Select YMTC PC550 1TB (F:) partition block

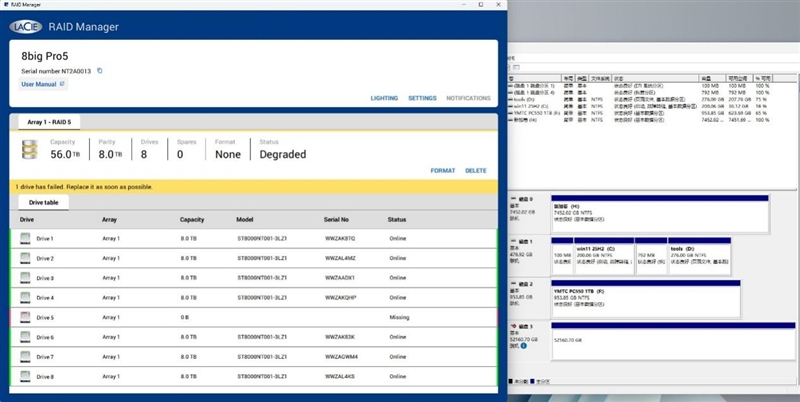[x=645, y=299]
